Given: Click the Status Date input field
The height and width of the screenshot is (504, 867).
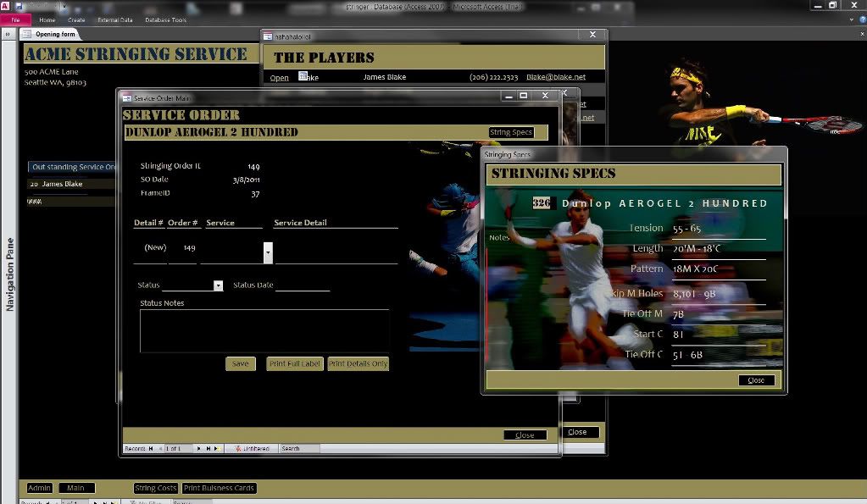Looking at the screenshot, I should [303, 285].
